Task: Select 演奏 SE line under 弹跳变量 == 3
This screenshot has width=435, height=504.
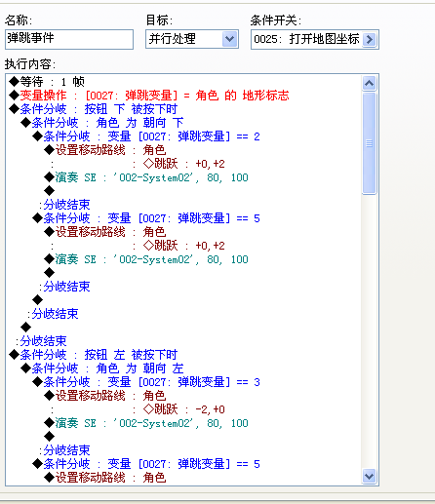Action: pyautogui.click(x=146, y=423)
